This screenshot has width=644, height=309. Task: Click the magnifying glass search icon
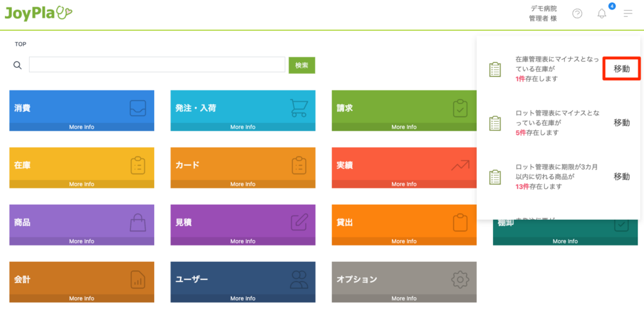pyautogui.click(x=18, y=65)
